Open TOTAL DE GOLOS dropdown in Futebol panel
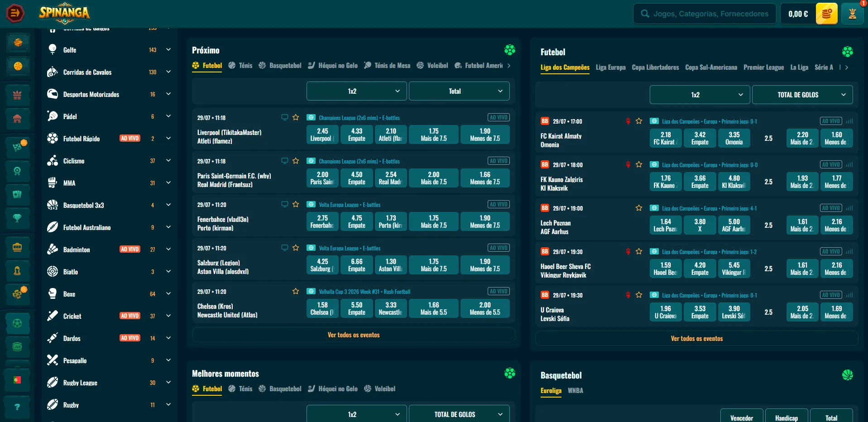Image resolution: width=868 pixels, height=422 pixels. (802, 95)
